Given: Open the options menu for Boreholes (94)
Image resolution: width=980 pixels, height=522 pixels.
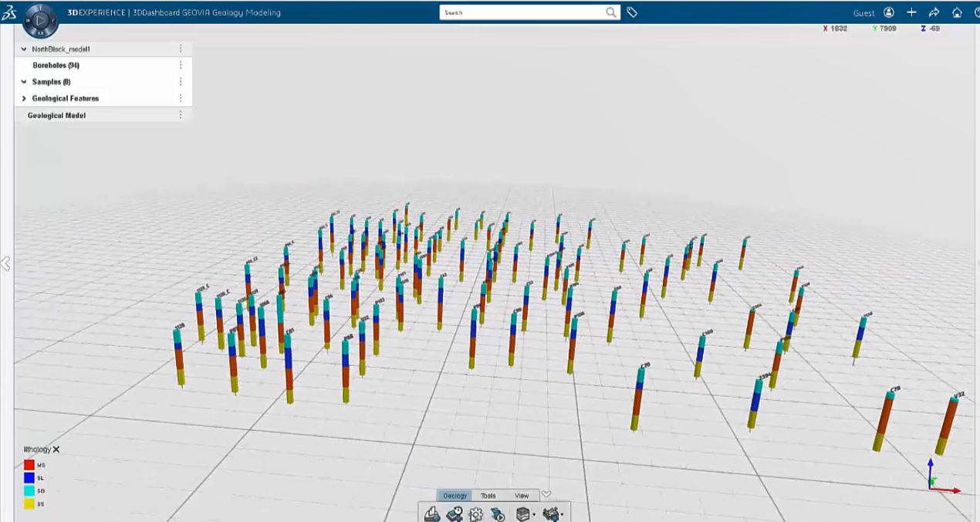Looking at the screenshot, I should (x=180, y=65).
